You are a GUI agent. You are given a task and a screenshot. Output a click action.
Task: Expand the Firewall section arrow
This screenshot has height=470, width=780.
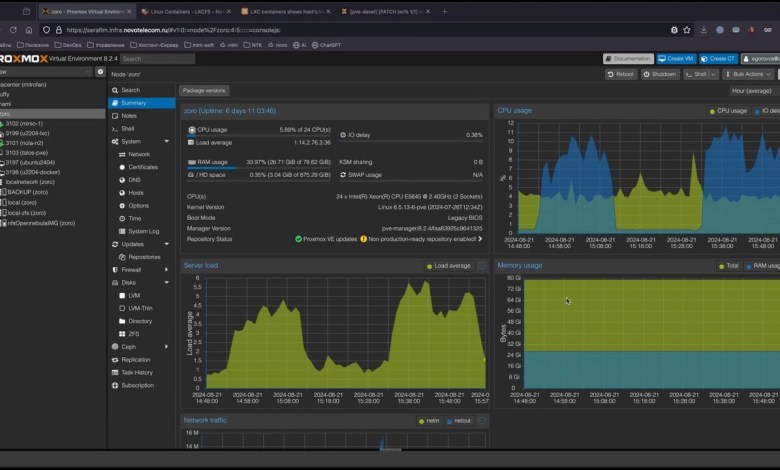[x=167, y=270]
